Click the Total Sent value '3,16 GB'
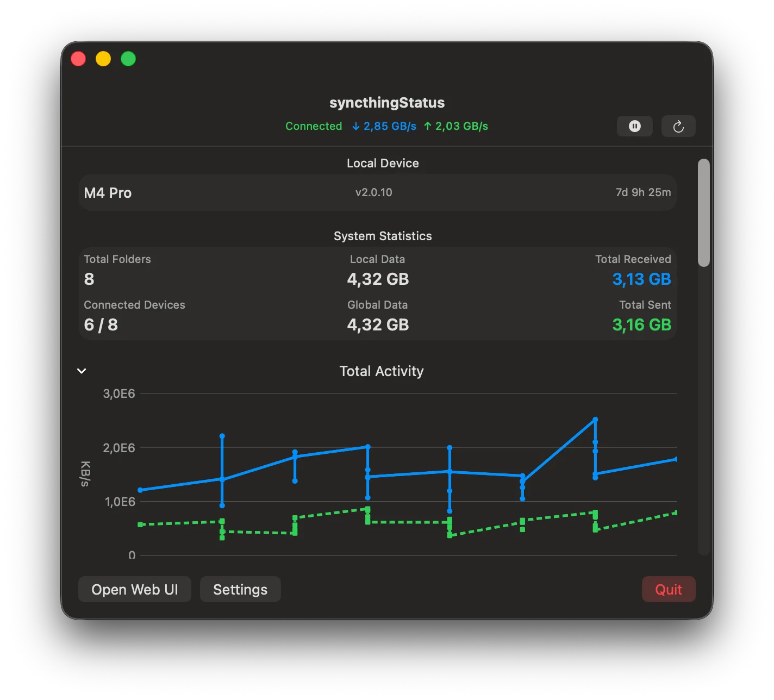This screenshot has height=700, width=774. 642,325
